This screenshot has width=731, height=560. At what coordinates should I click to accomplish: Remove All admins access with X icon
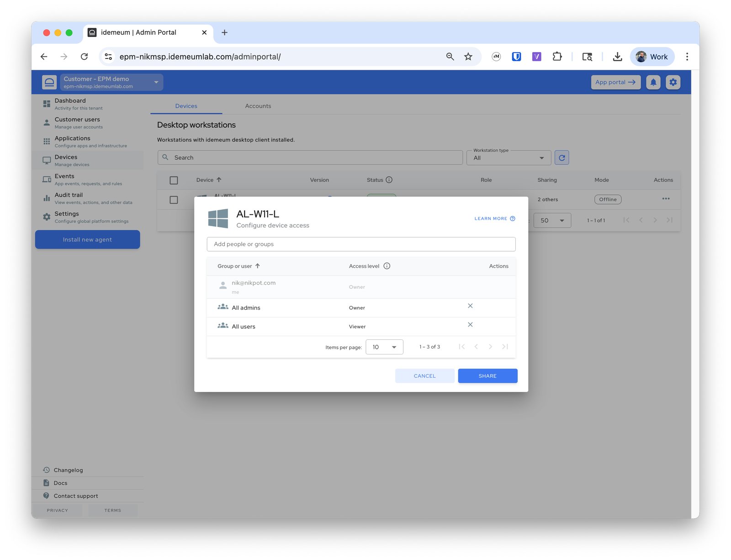pos(470,306)
